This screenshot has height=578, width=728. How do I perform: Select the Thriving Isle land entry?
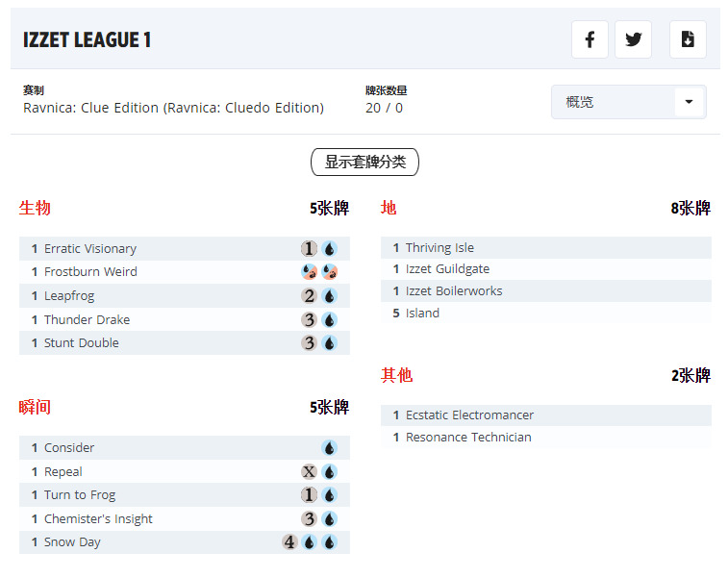[x=439, y=248]
